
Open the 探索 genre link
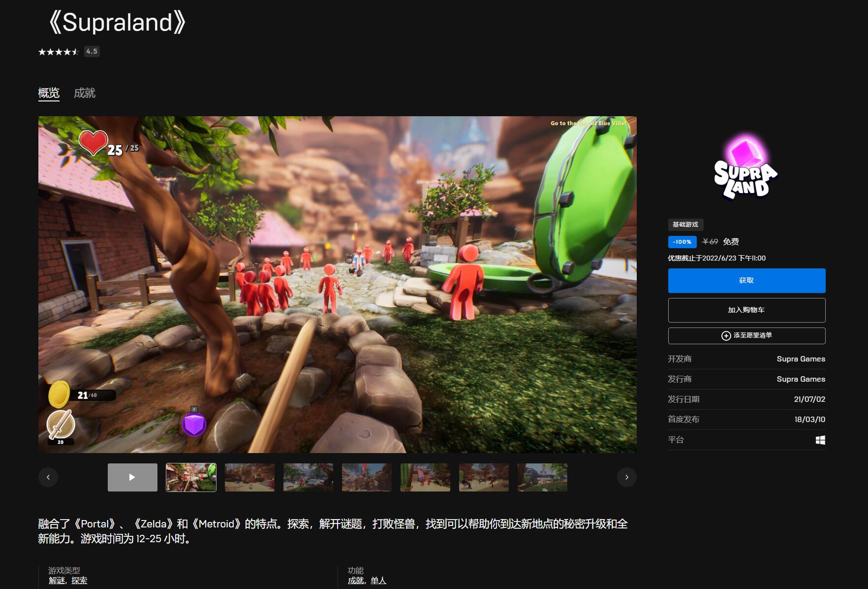tap(79, 581)
